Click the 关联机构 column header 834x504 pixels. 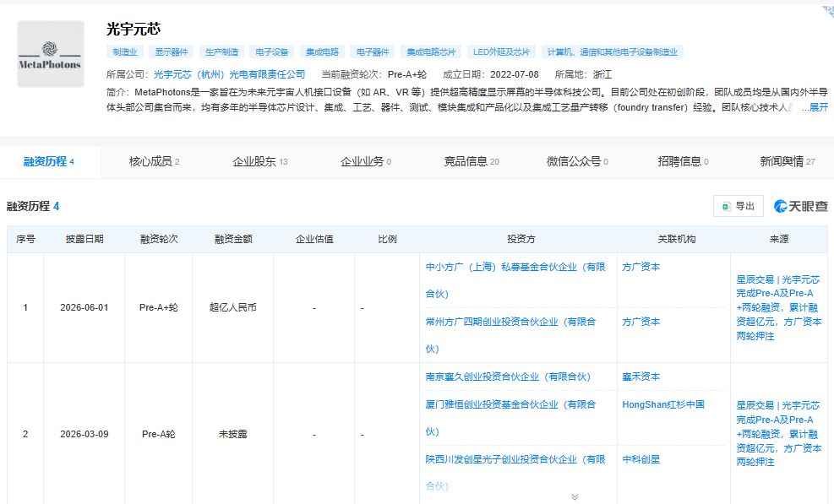[x=676, y=239]
